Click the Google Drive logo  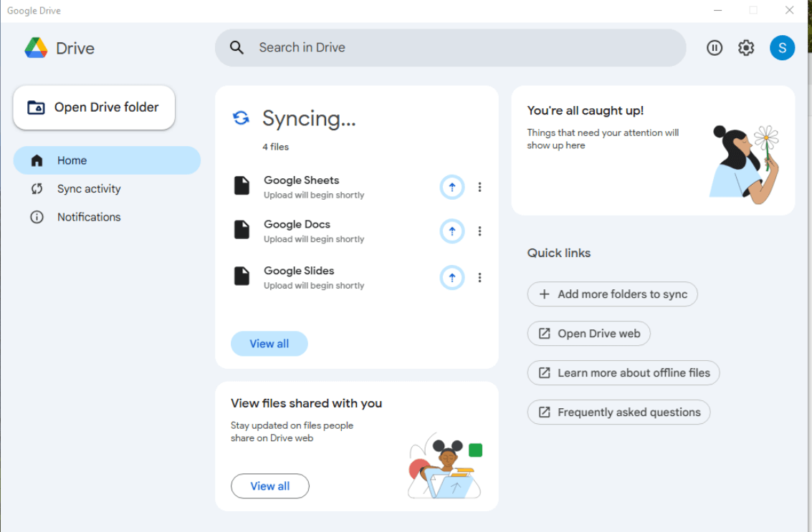tap(37, 48)
